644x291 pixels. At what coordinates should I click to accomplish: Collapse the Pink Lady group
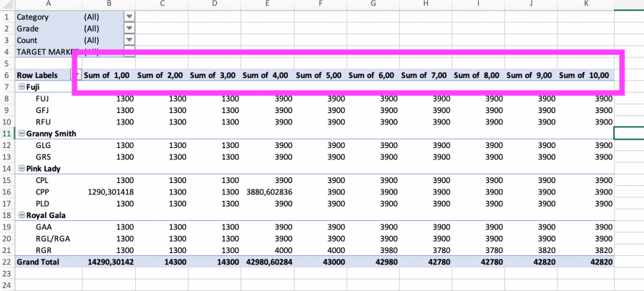(x=21, y=168)
